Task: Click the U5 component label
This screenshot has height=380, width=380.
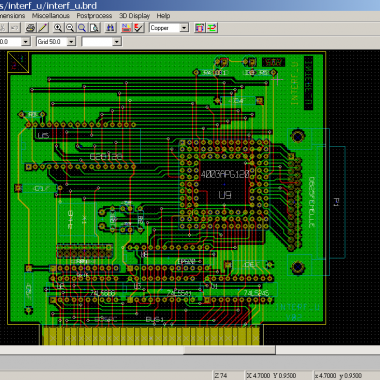Action: 43,135
